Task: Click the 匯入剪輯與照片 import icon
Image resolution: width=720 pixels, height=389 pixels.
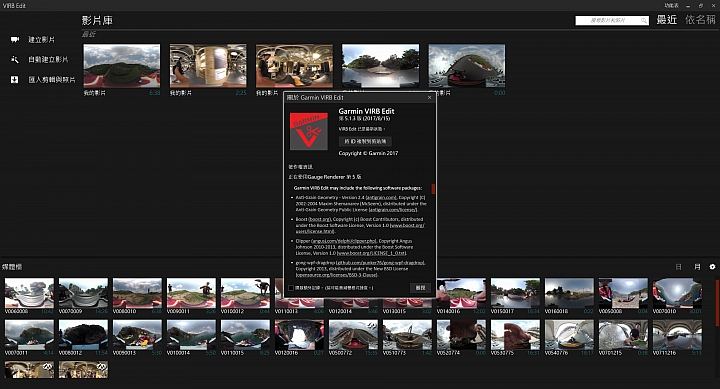Action: click(15, 79)
